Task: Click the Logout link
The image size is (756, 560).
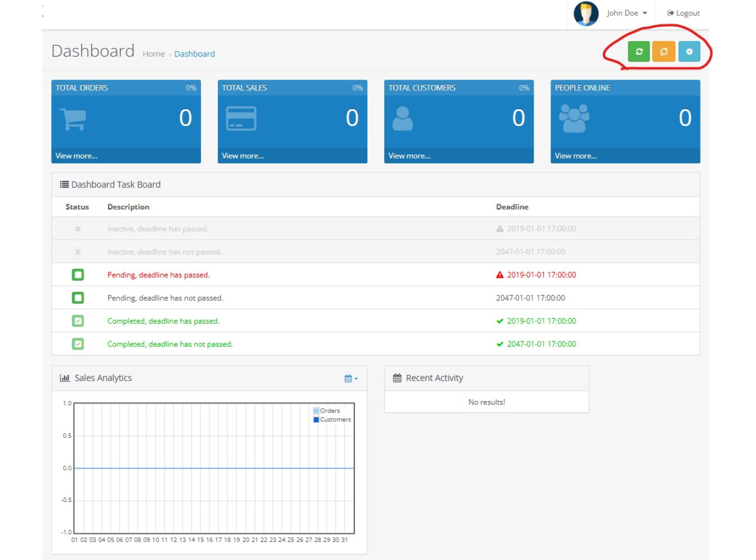Action: point(683,12)
